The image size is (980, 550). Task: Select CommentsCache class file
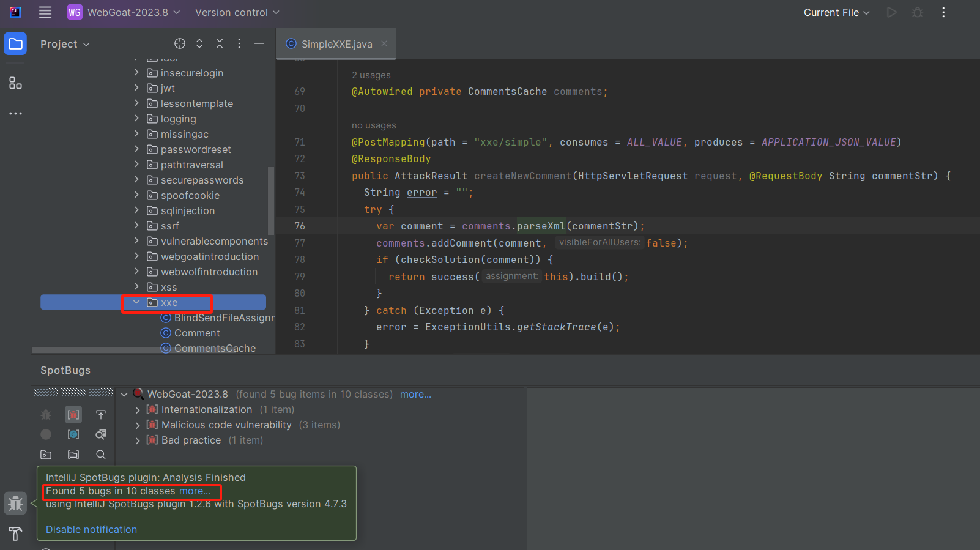tap(209, 348)
